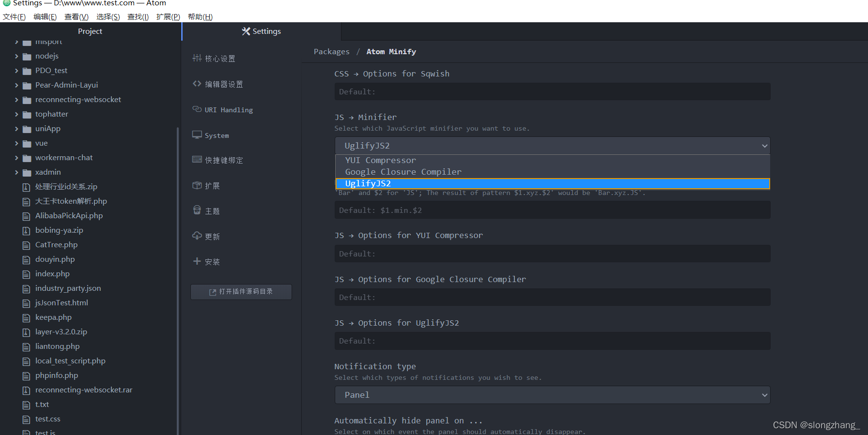Open the 查找(I) menu
This screenshot has width=868, height=435.
click(138, 17)
